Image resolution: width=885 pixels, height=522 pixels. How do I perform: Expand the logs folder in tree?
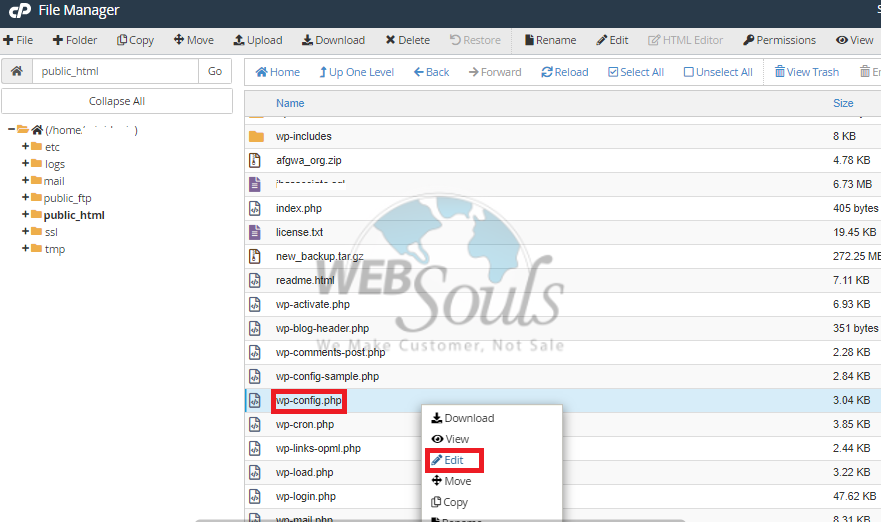click(25, 163)
